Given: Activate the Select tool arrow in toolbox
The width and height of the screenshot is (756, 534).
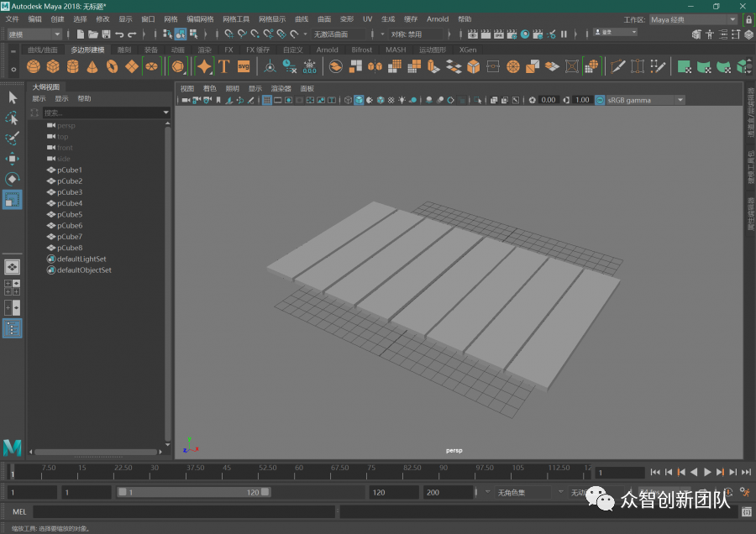Looking at the screenshot, I should pos(13,98).
